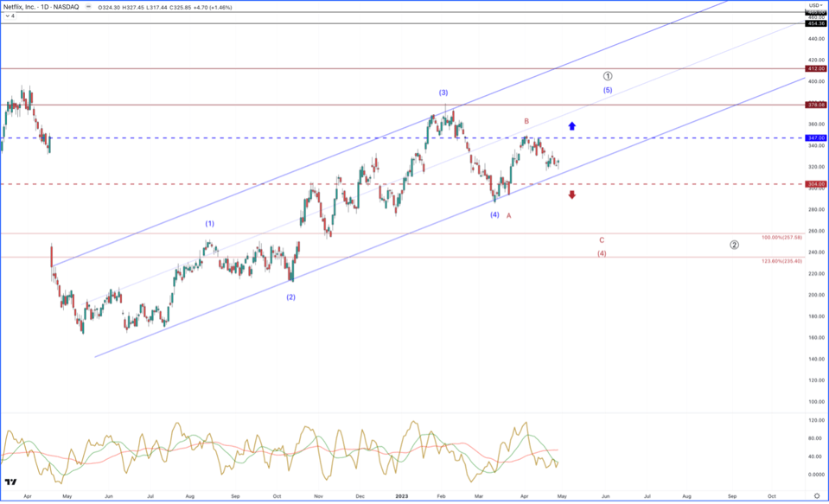Expand the collapsed indicators legend showing 4

pos(8,16)
